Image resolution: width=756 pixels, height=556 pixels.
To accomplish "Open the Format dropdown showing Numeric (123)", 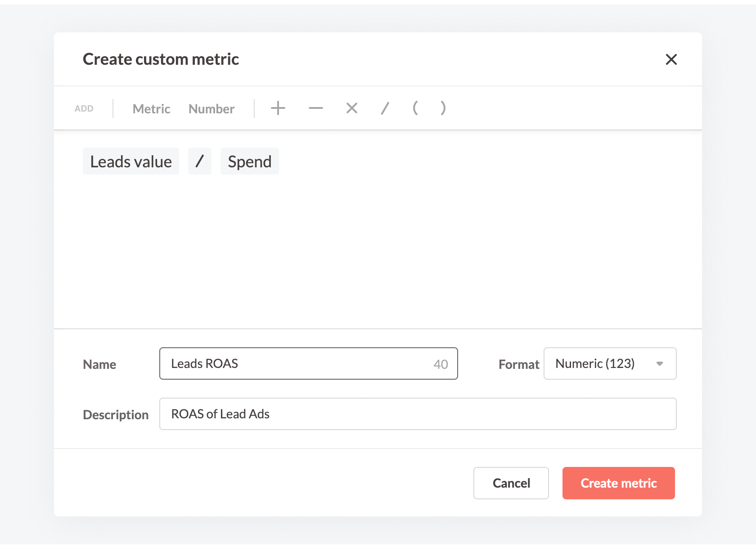I will 610,363.
